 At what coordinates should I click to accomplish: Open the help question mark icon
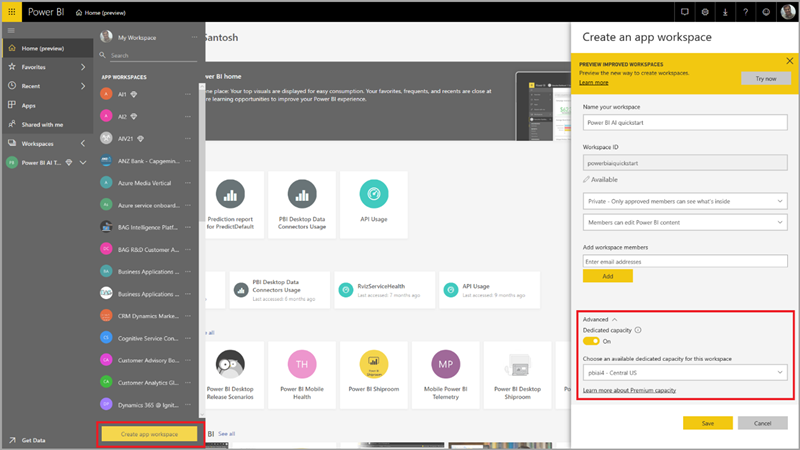(x=745, y=11)
